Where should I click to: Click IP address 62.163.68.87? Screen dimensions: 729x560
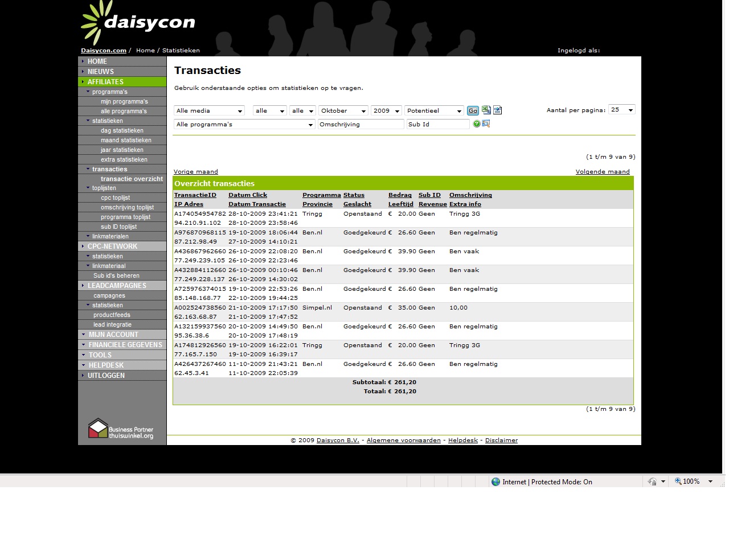pos(195,317)
